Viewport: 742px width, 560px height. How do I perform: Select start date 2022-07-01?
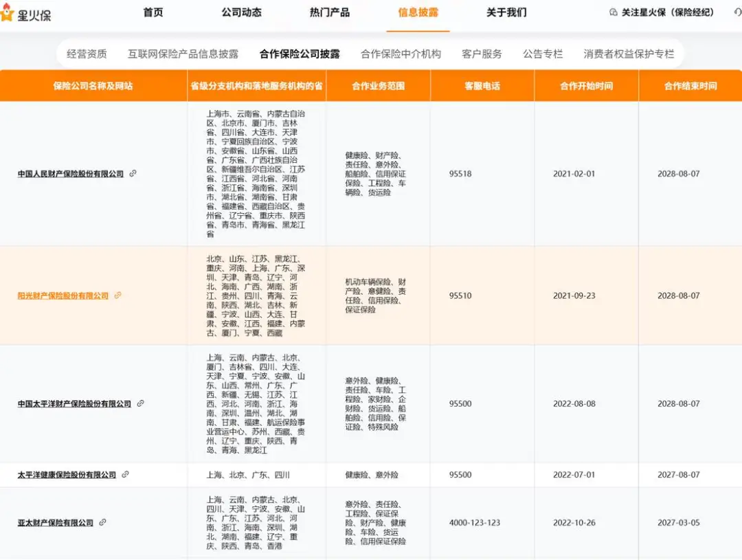pyautogui.click(x=574, y=474)
